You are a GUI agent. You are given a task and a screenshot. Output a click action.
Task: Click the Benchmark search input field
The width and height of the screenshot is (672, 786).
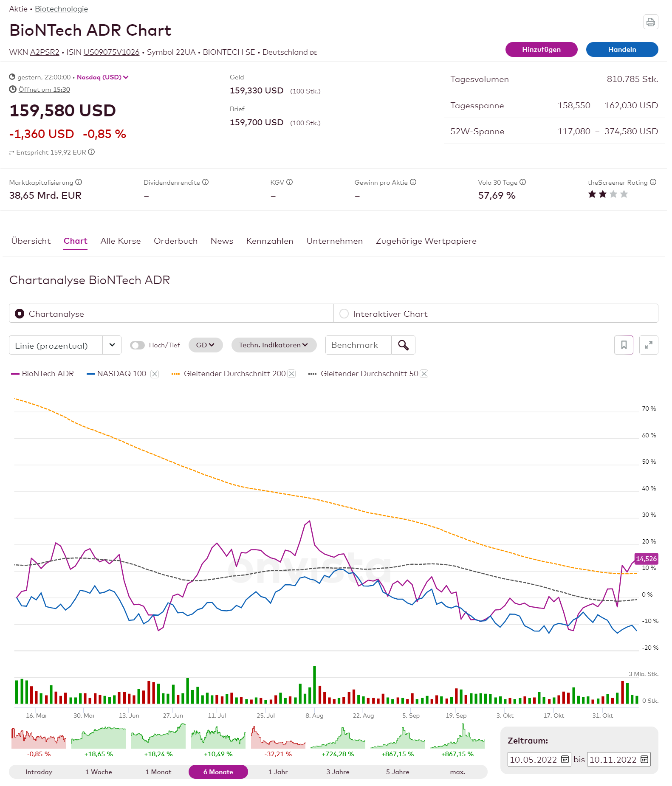(358, 345)
